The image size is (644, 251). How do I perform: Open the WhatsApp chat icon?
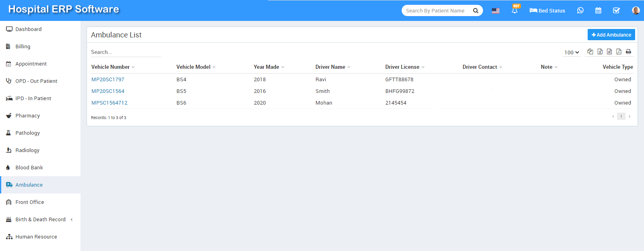pos(580,10)
